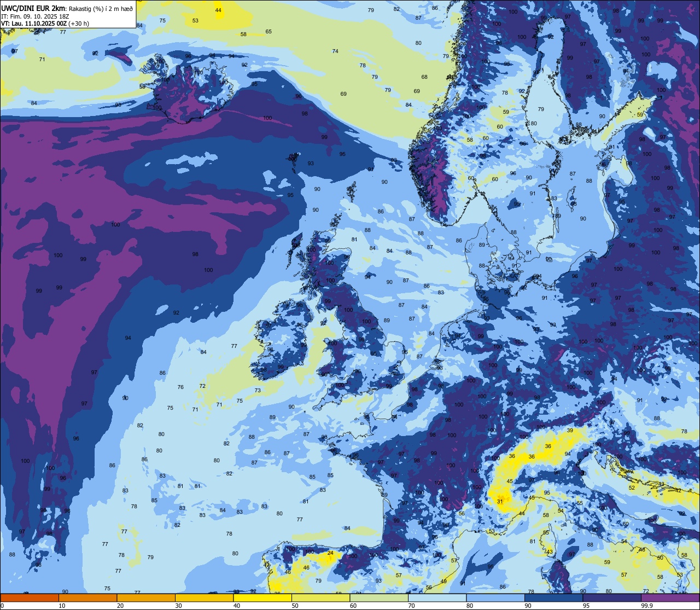Image resolution: width=700 pixels, height=610 pixels.
Task: Click the humidity value '31' in the yellow area
Action: (499, 501)
